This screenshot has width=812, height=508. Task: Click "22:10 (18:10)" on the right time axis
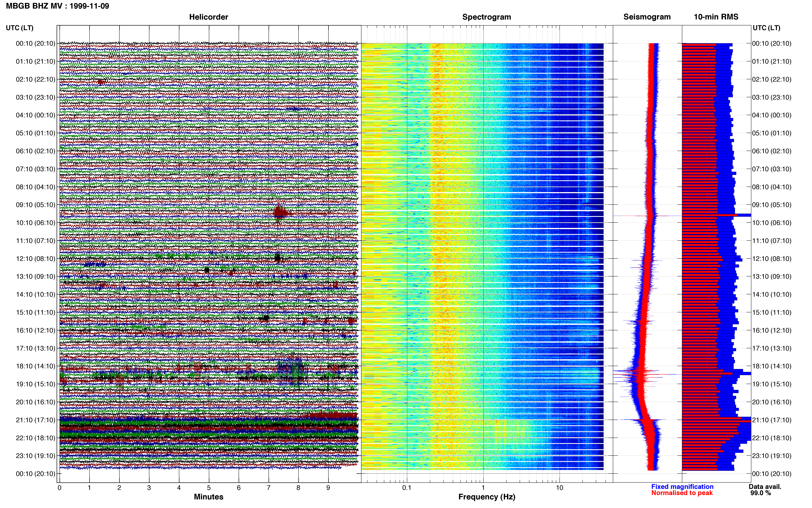point(772,438)
